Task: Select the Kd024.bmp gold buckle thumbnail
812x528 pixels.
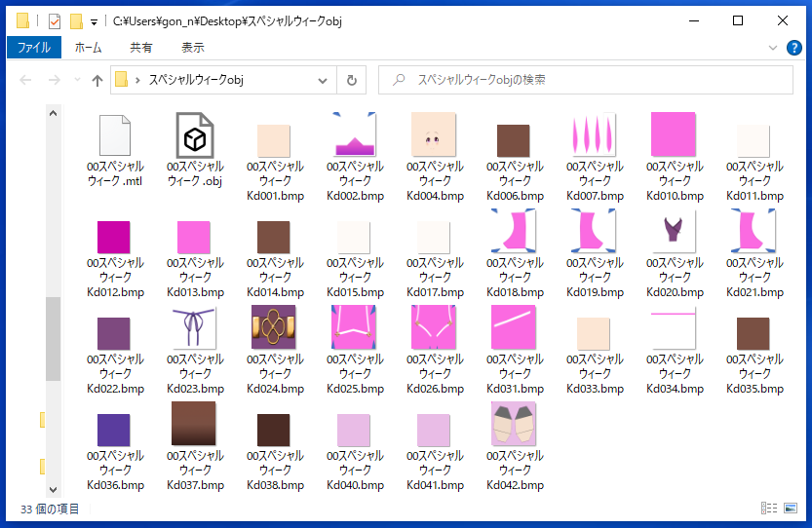Action: pyautogui.click(x=273, y=327)
